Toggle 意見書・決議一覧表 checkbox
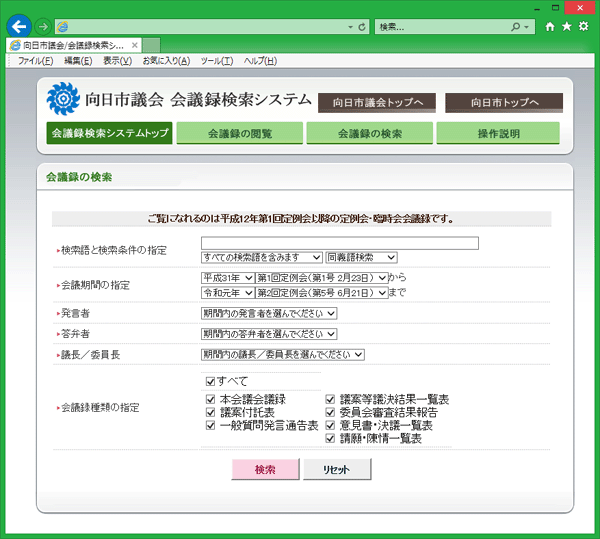The width and height of the screenshot is (600, 539). point(330,425)
